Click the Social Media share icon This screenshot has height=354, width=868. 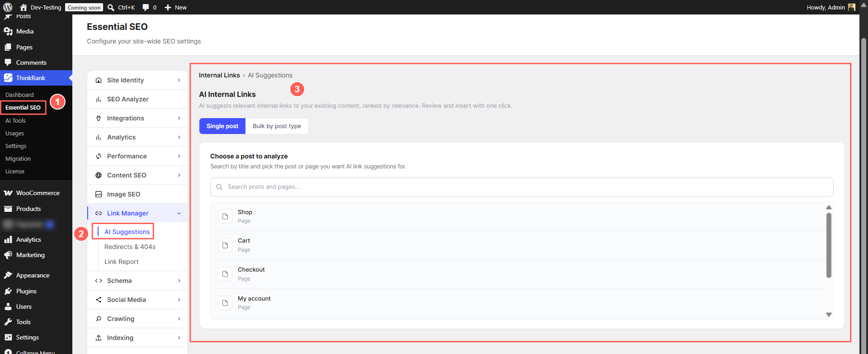point(99,300)
